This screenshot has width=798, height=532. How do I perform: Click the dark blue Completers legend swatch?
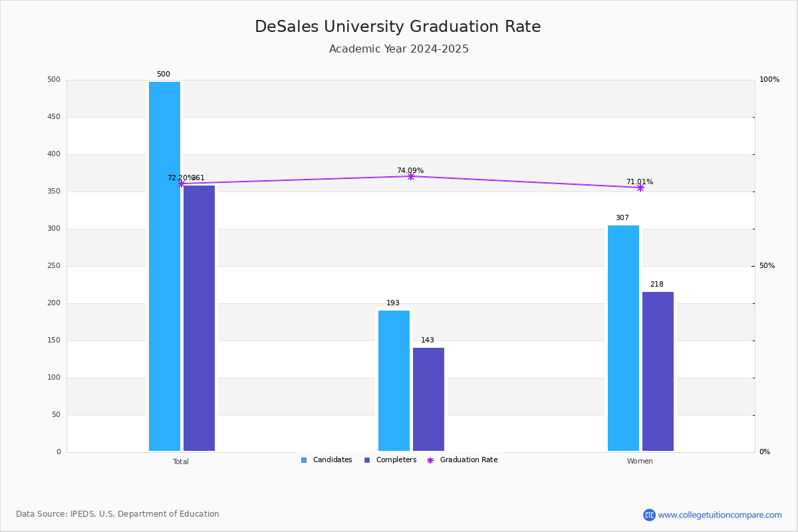pyautogui.click(x=367, y=460)
